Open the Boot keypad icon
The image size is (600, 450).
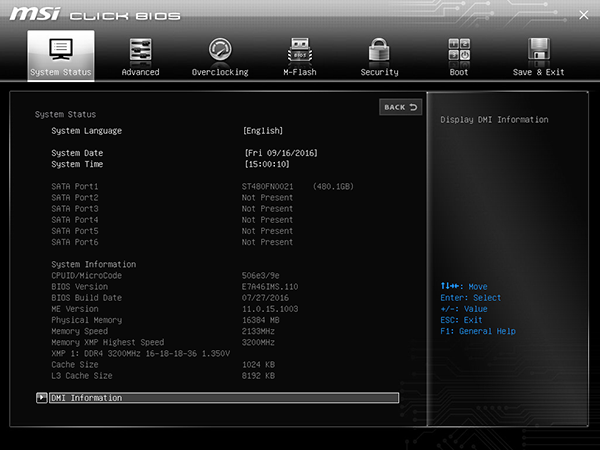[459, 49]
